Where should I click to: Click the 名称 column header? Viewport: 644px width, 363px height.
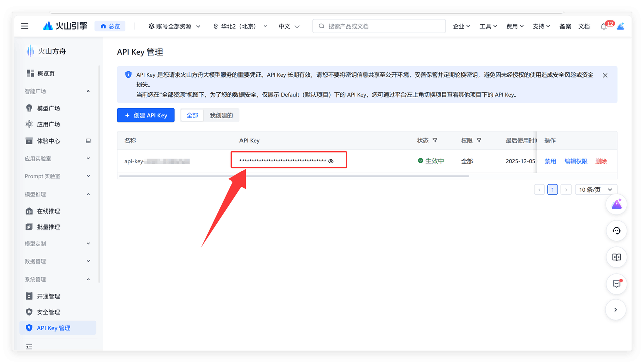coord(130,141)
